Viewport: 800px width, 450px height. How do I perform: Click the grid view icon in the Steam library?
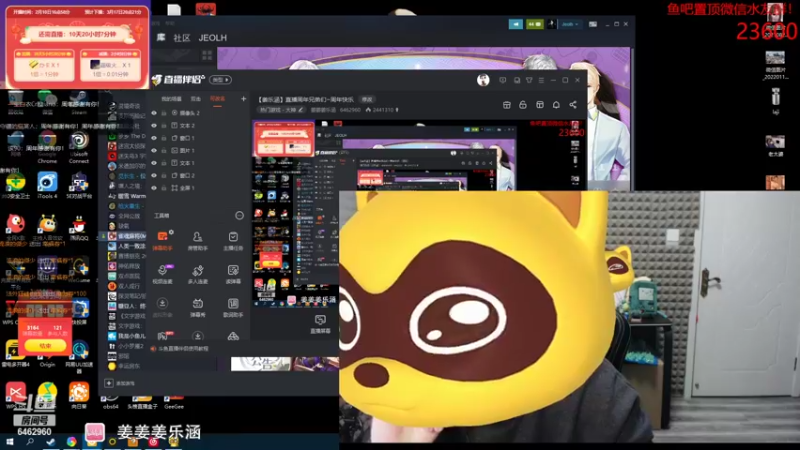click(207, 55)
